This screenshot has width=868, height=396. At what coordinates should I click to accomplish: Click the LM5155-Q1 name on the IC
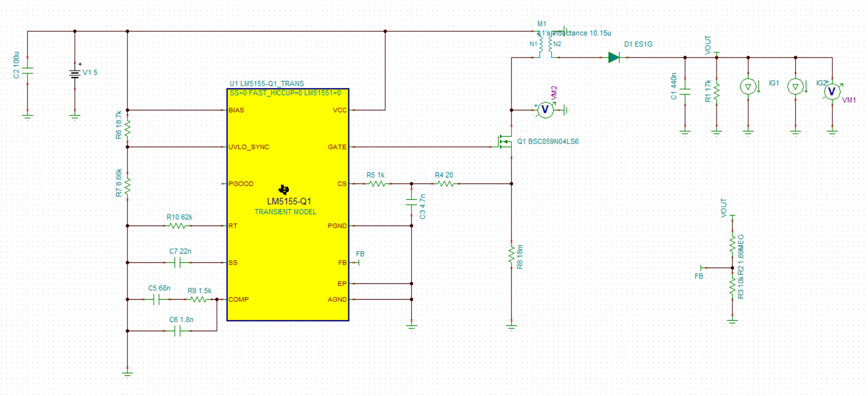pos(289,202)
